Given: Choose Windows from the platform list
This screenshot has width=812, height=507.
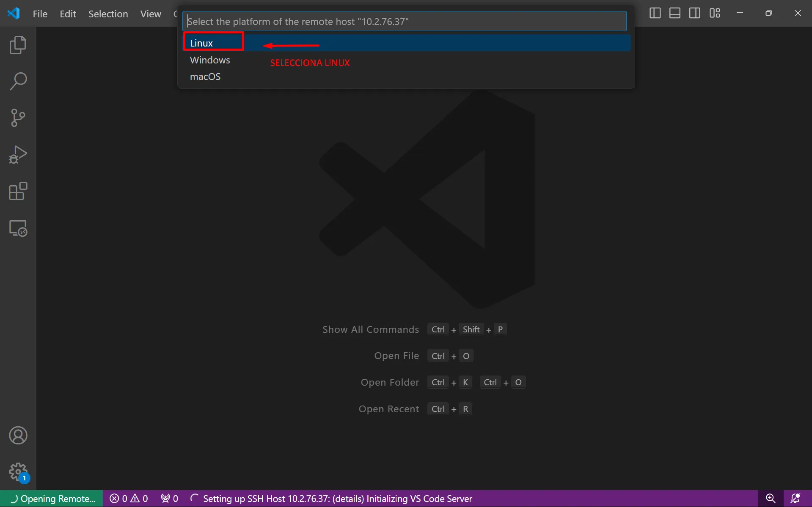Looking at the screenshot, I should click(210, 60).
